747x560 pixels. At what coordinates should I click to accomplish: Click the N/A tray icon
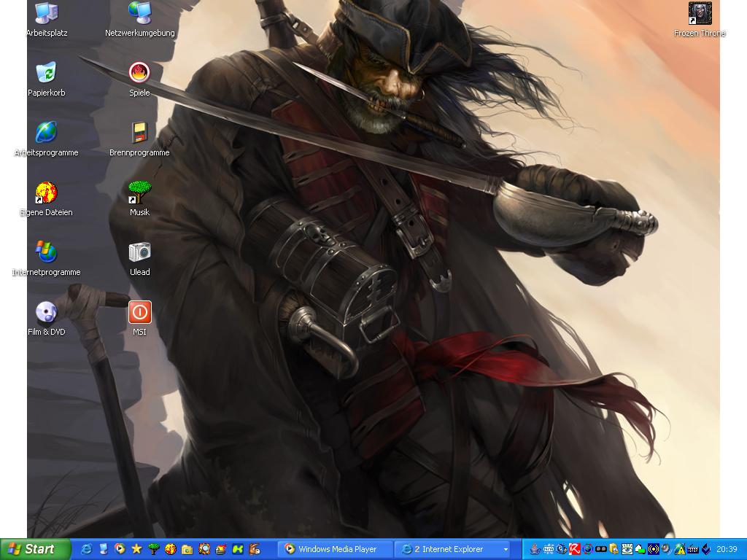[549, 549]
